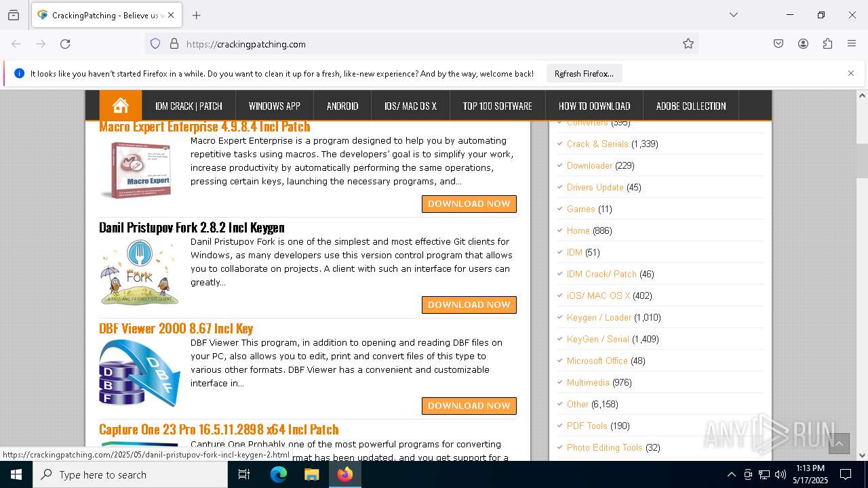Open the WINDOWS APP menu
868x488 pixels.
[275, 106]
